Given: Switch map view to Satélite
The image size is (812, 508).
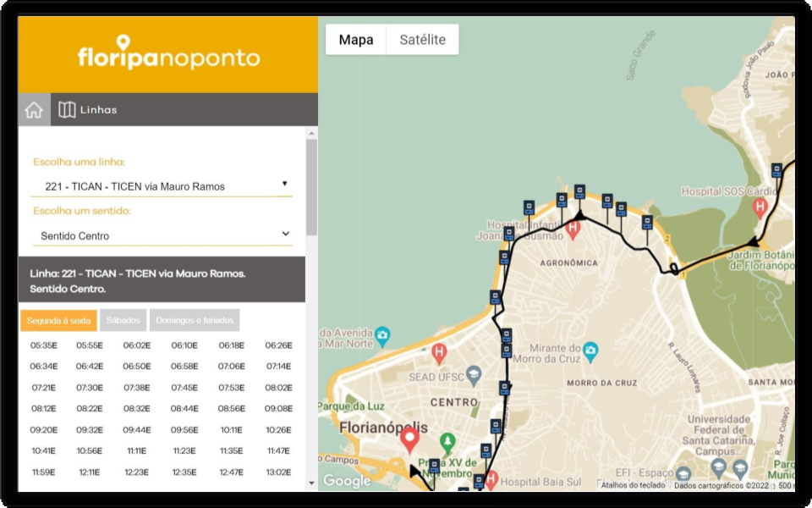Looking at the screenshot, I should point(423,40).
